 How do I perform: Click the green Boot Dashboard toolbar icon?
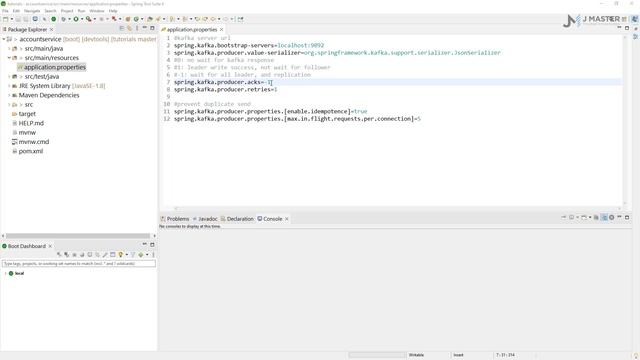pos(53,19)
